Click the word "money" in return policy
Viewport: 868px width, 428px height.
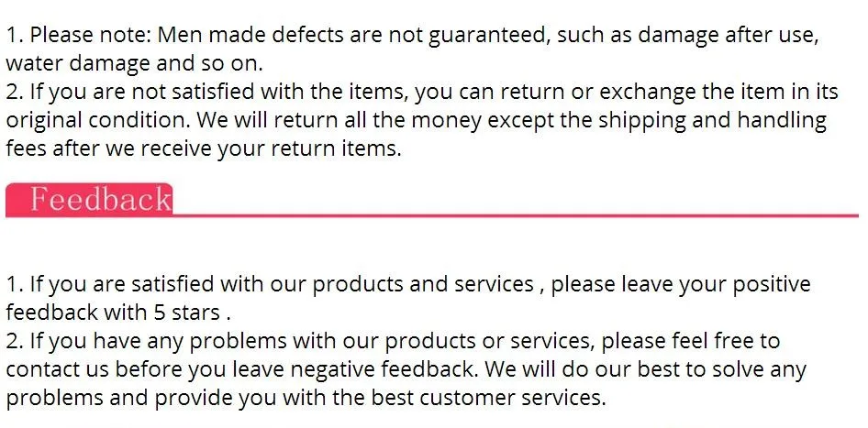(447, 120)
